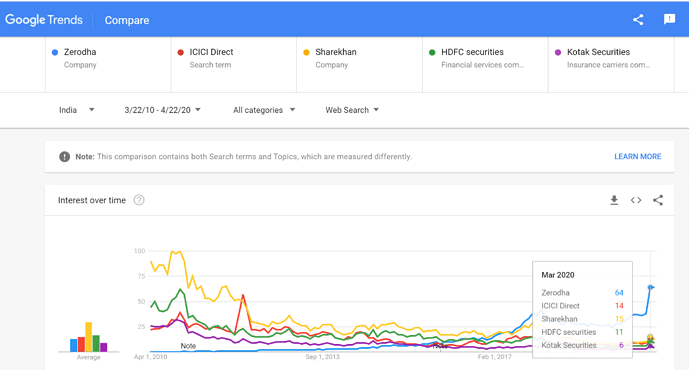
Task: Open the 3/22/10 - 4/22/20 date range dropdown
Action: pos(163,110)
